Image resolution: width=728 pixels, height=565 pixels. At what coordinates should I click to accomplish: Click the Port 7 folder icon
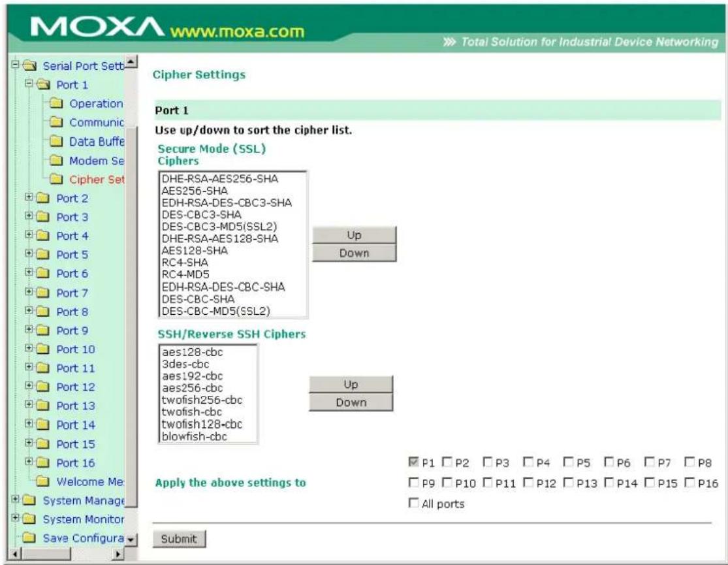(x=42, y=293)
